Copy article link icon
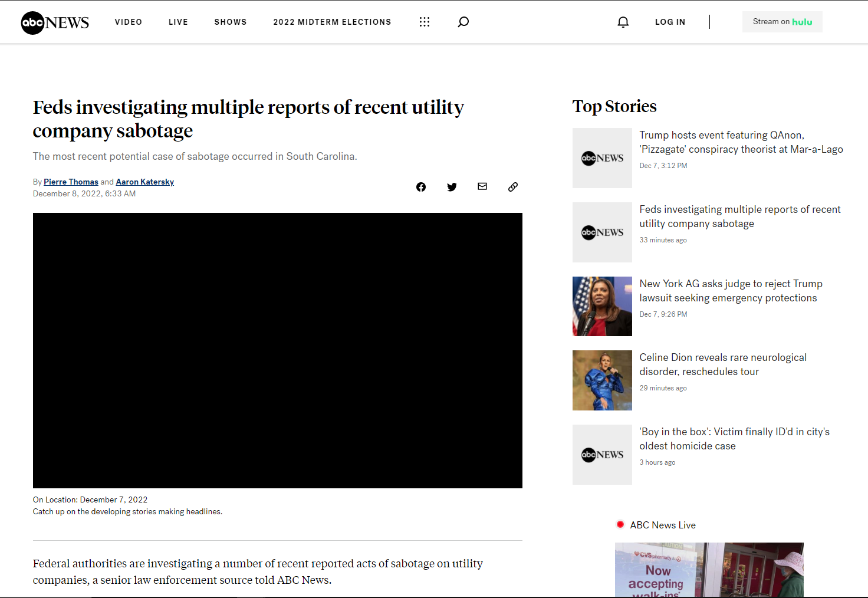This screenshot has width=868, height=598. pyautogui.click(x=513, y=187)
